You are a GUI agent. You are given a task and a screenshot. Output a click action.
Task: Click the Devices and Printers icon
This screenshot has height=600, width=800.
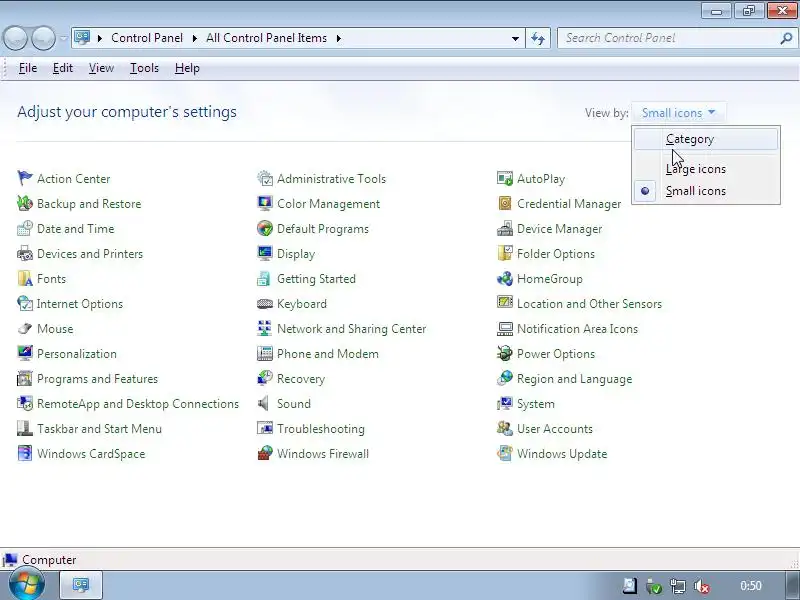(x=24, y=253)
